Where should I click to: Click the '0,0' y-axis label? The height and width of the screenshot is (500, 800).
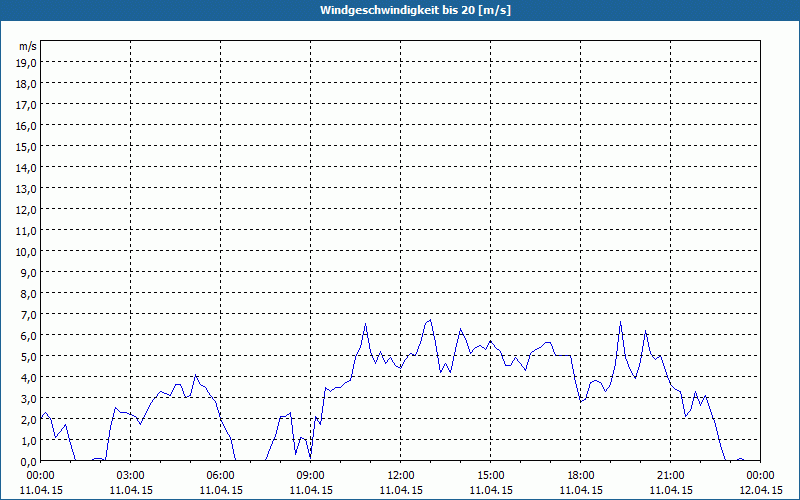[x=28, y=462]
